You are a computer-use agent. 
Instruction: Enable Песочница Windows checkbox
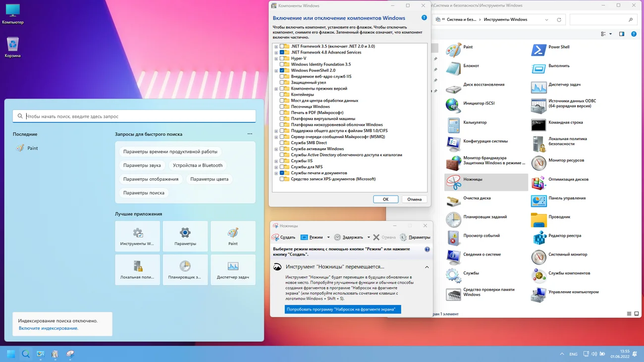click(x=282, y=106)
